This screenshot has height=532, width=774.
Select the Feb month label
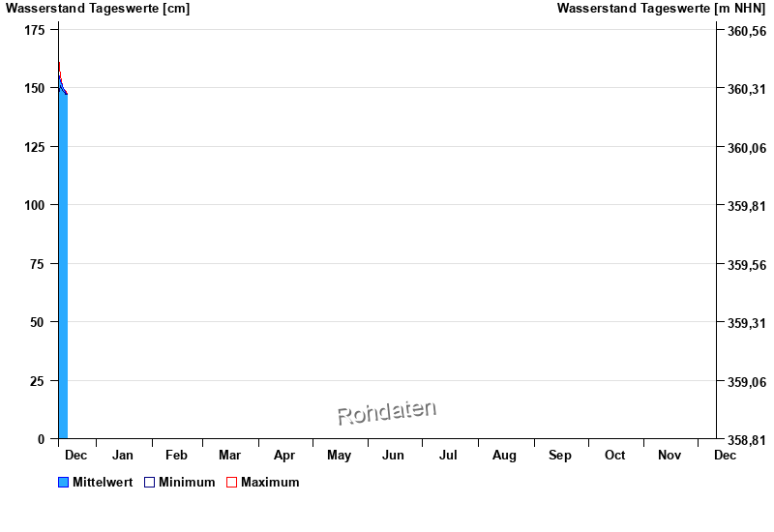point(176,455)
